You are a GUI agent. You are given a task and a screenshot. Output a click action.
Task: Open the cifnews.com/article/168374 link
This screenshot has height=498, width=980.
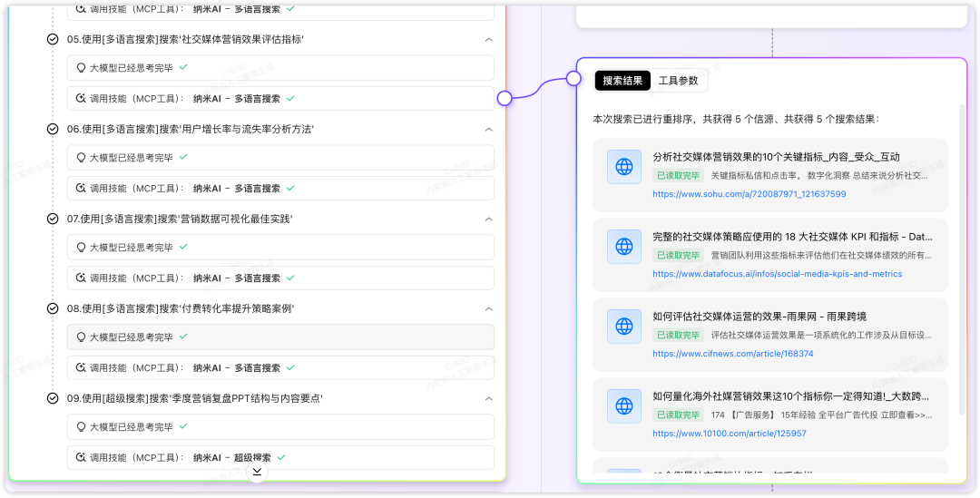733,354
